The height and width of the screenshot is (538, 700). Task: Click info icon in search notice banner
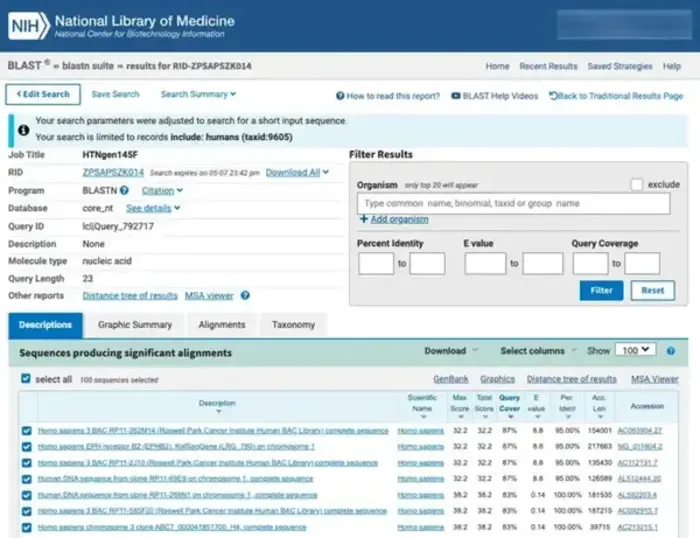[x=24, y=130]
